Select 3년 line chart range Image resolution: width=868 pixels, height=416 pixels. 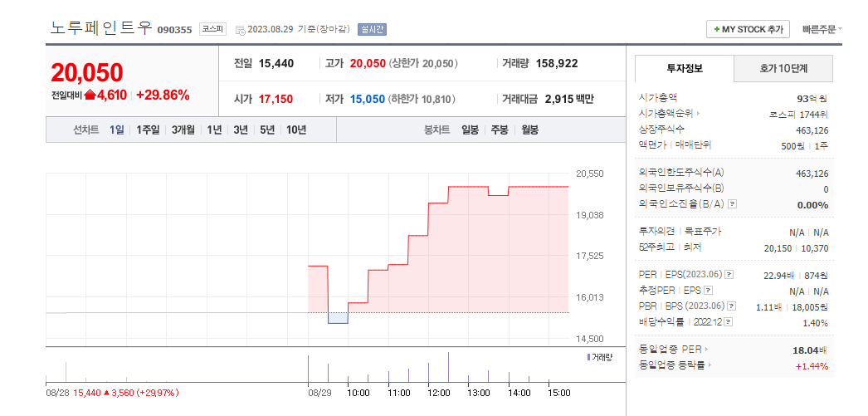(x=241, y=130)
